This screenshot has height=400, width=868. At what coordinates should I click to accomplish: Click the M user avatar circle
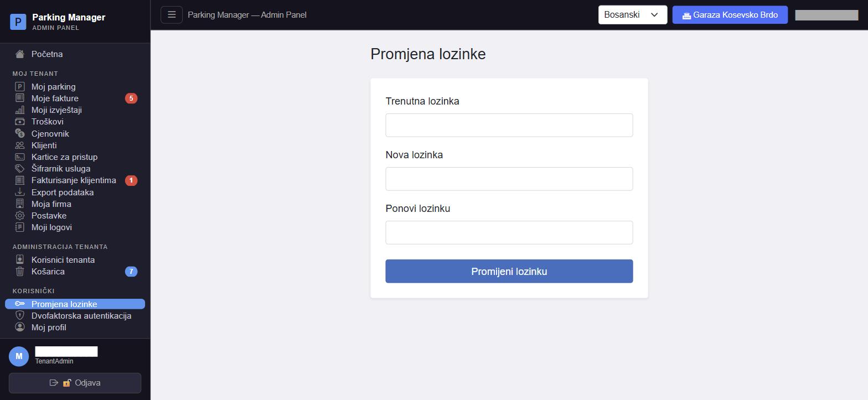pyautogui.click(x=19, y=356)
